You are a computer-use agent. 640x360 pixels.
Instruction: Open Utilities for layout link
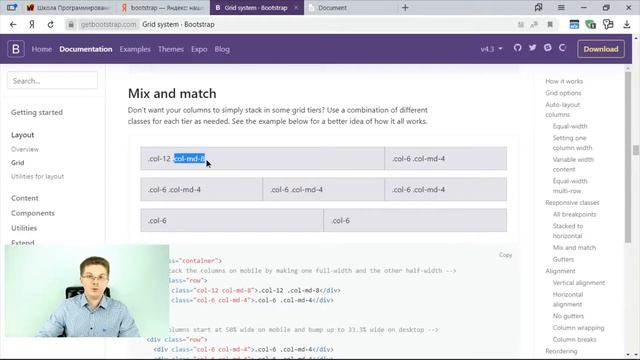(38, 176)
